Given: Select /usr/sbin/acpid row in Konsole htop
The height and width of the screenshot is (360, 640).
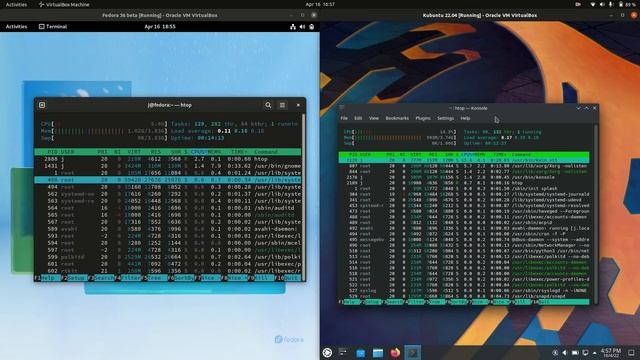Looking at the screenshot, I should pos(464,222).
